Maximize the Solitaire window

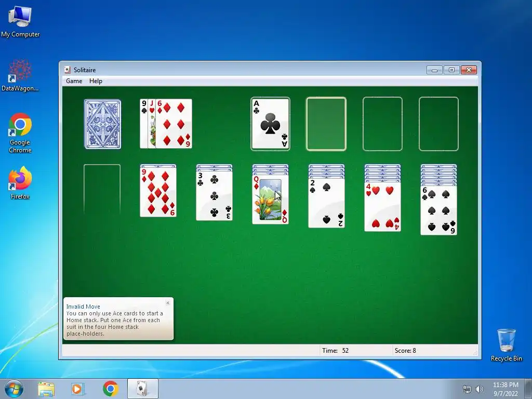point(451,70)
